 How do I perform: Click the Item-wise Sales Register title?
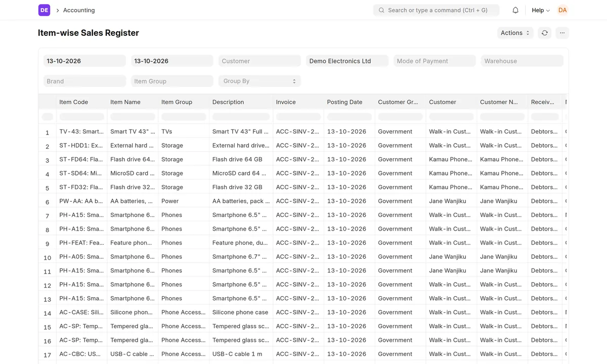coord(89,33)
